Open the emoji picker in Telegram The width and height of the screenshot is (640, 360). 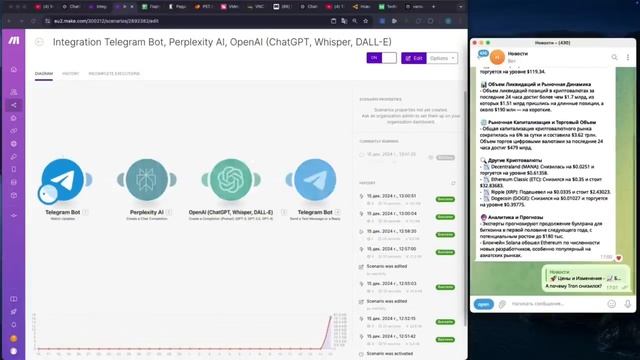611,304
